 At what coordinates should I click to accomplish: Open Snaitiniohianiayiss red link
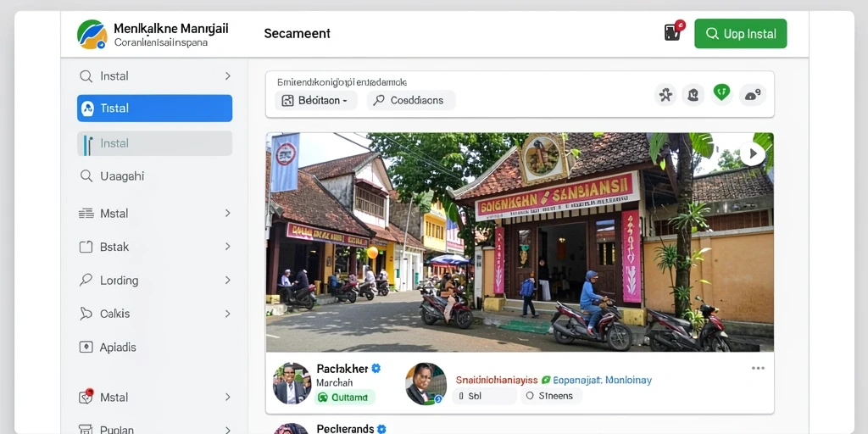tap(497, 381)
